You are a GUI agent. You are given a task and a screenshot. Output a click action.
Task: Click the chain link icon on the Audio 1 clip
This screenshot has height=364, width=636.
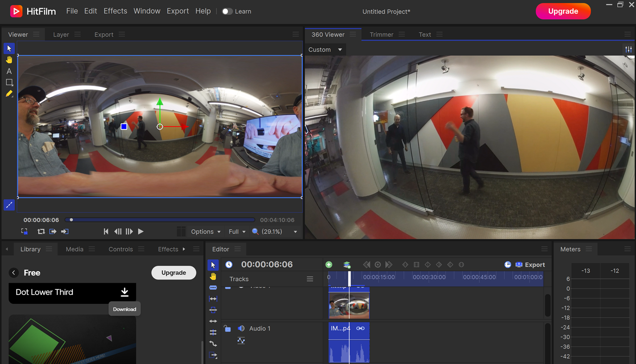click(361, 328)
